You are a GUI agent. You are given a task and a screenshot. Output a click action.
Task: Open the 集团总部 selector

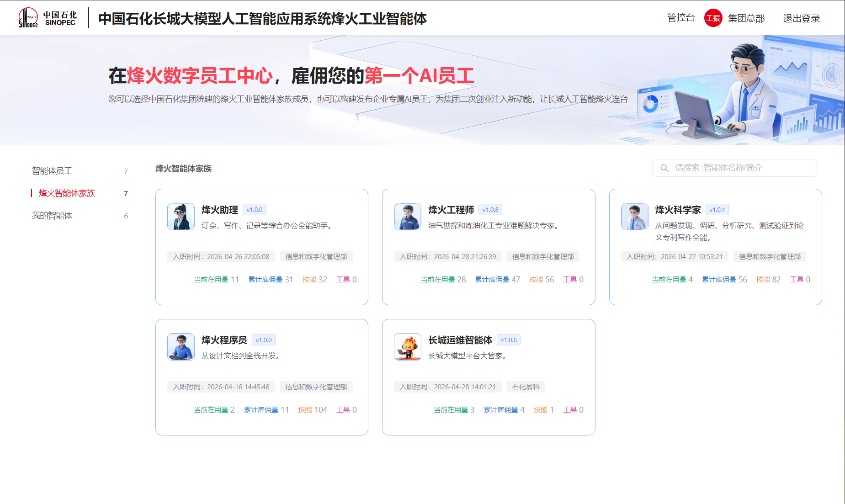click(x=746, y=18)
